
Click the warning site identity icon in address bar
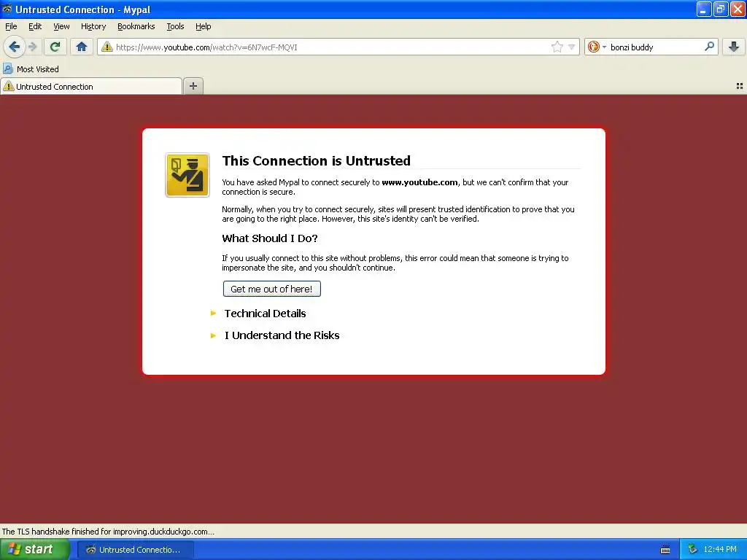[107, 47]
